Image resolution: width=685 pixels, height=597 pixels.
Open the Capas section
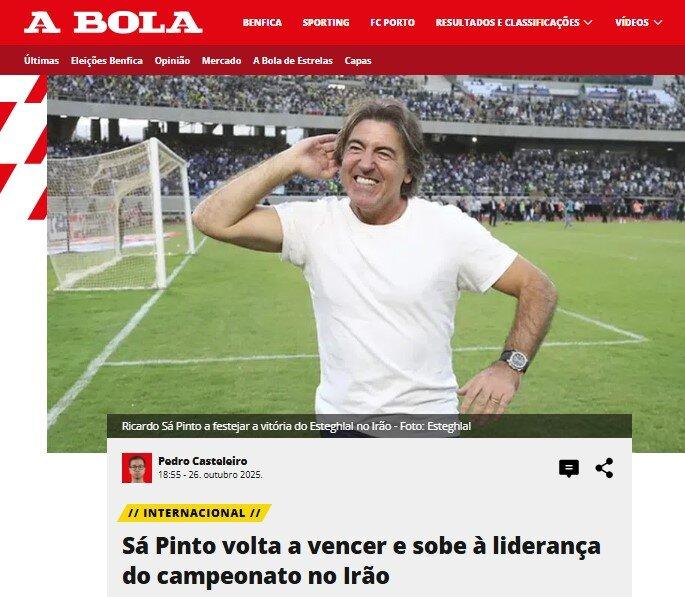(358, 61)
